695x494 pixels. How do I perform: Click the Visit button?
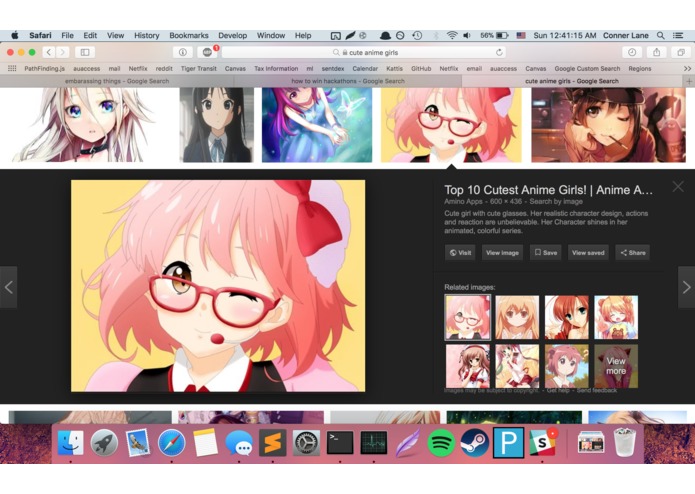click(x=460, y=253)
